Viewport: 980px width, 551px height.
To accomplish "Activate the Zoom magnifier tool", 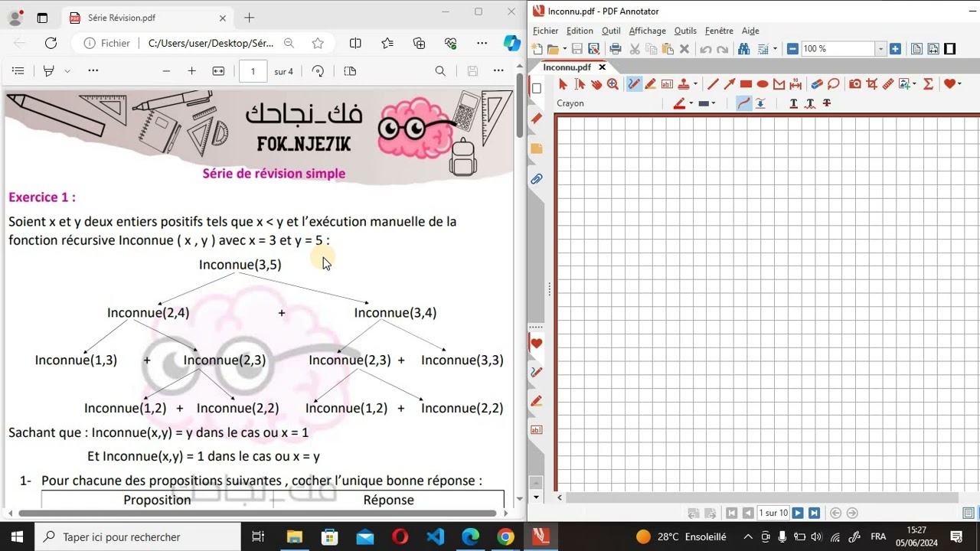I will pos(612,84).
